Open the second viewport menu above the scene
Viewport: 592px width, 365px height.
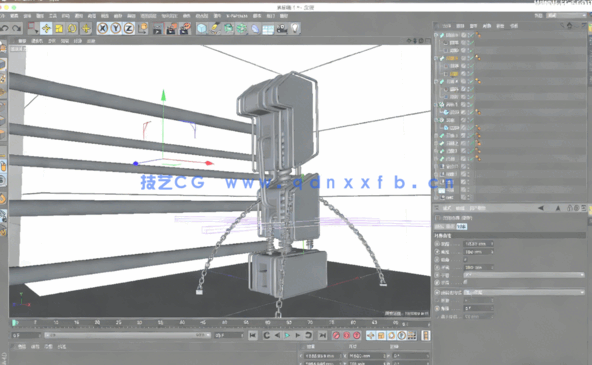point(37,41)
